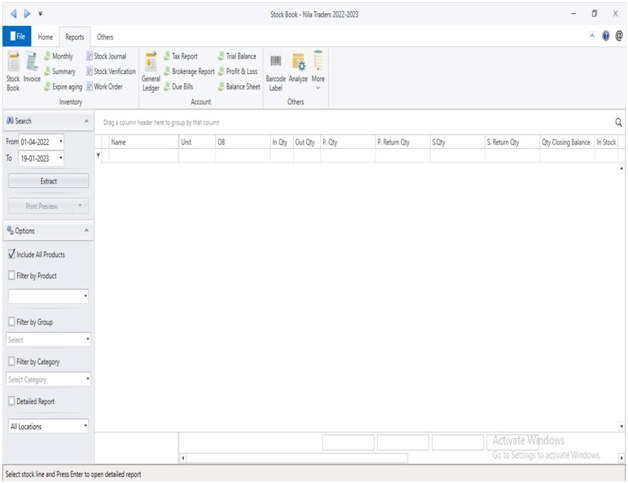Open the Trial Balance report
This screenshot has height=483, width=628.
point(237,56)
